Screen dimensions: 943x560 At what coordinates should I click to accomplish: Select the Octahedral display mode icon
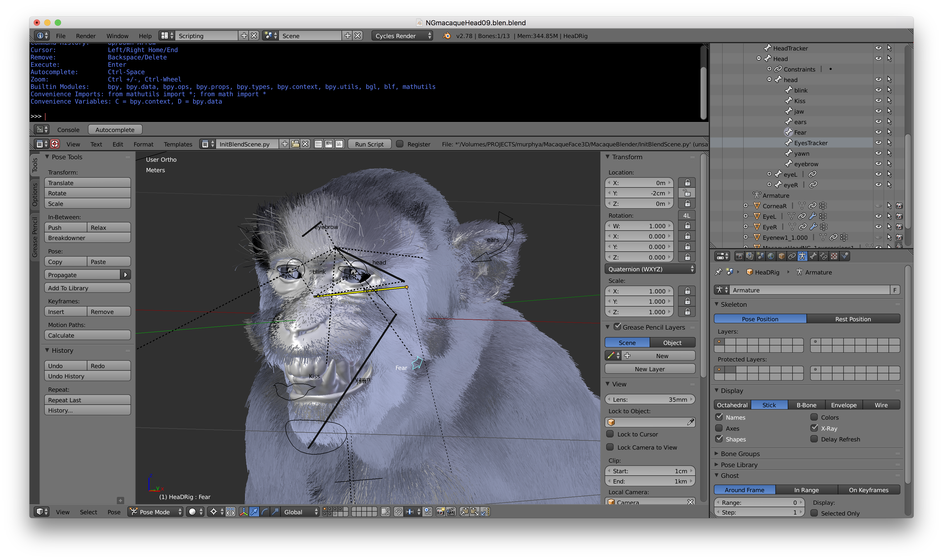click(x=732, y=405)
